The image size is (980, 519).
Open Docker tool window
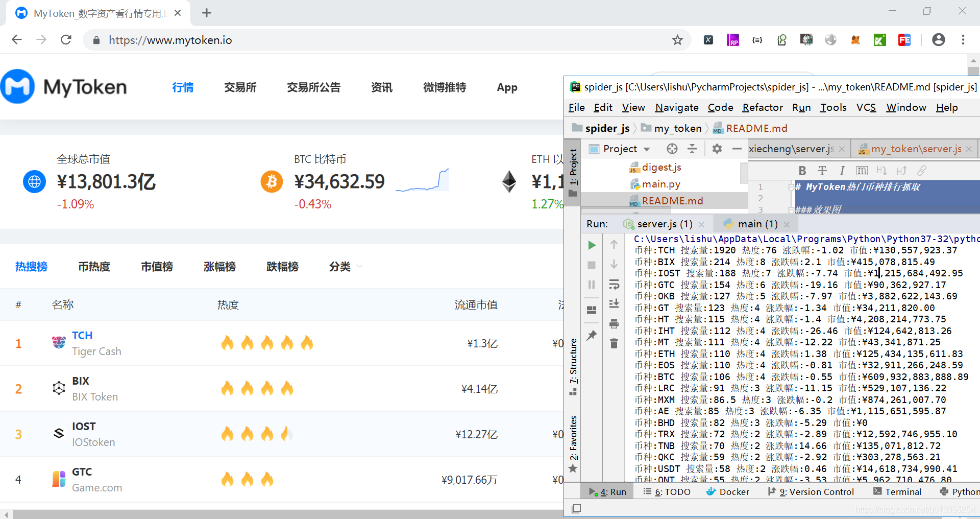point(728,491)
